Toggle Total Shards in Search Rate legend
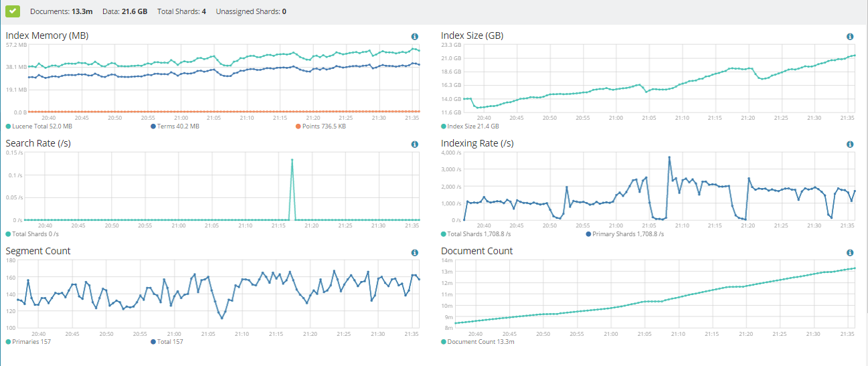 click(x=35, y=234)
